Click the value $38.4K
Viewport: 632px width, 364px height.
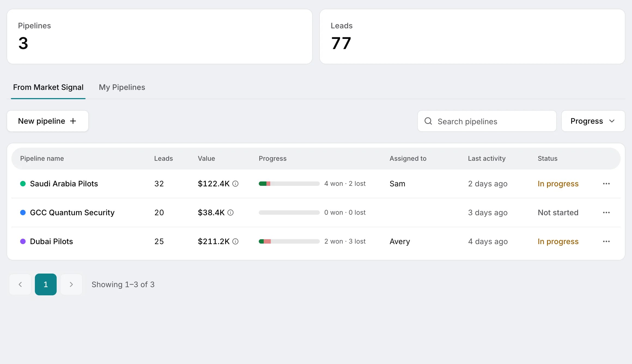[x=211, y=213]
